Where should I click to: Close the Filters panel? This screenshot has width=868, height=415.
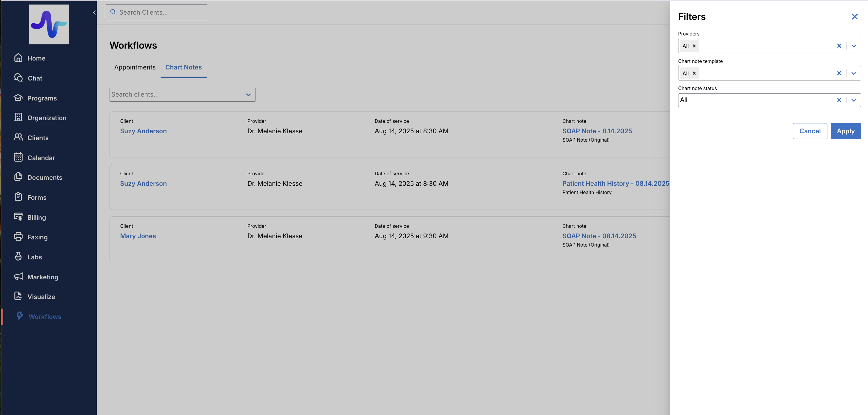tap(855, 16)
